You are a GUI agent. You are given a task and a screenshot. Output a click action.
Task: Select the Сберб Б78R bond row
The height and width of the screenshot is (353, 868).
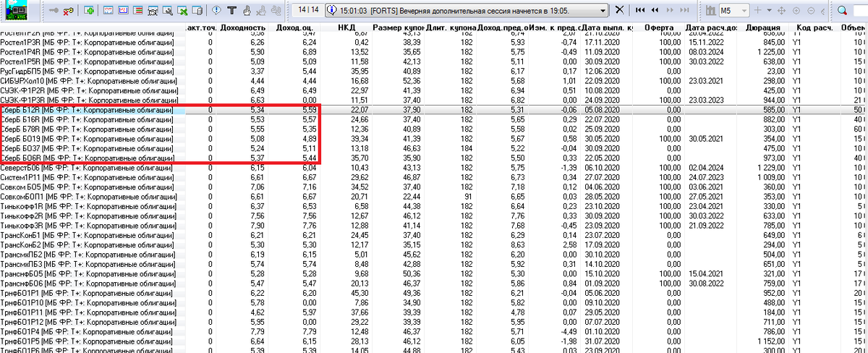pyautogui.click(x=434, y=129)
